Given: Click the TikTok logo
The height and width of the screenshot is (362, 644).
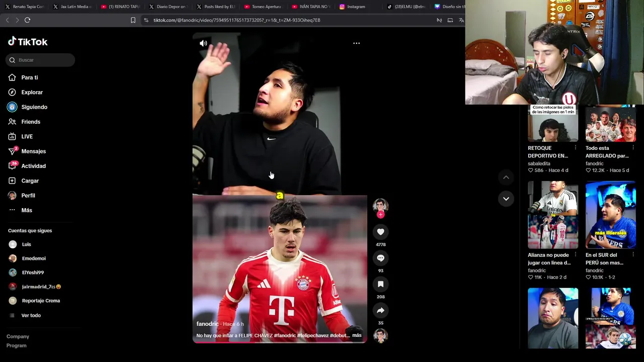Looking at the screenshot, I should click(28, 42).
